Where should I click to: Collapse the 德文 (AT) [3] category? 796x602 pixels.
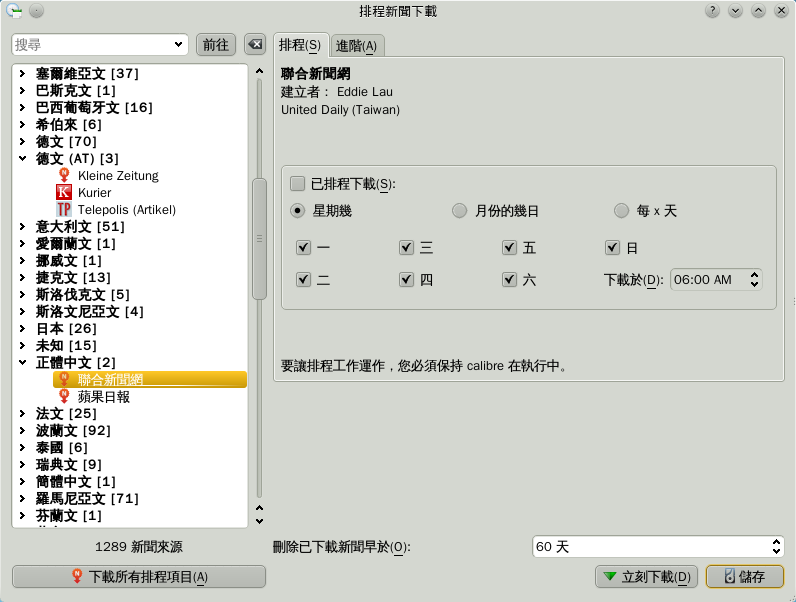22,158
